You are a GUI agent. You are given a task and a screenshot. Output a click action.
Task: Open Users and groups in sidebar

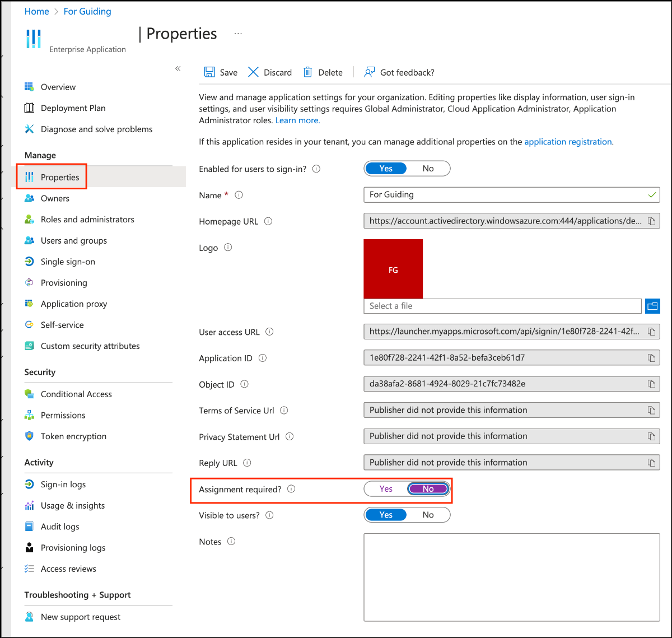[73, 240]
